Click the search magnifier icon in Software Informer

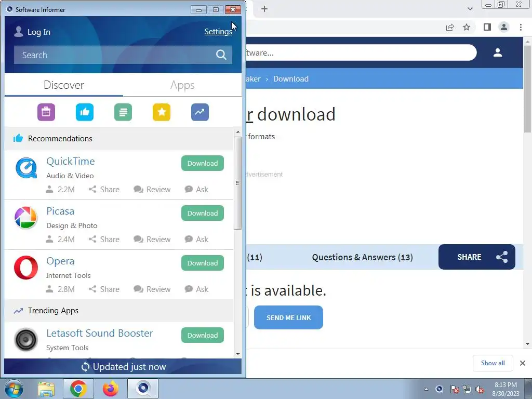221,55
